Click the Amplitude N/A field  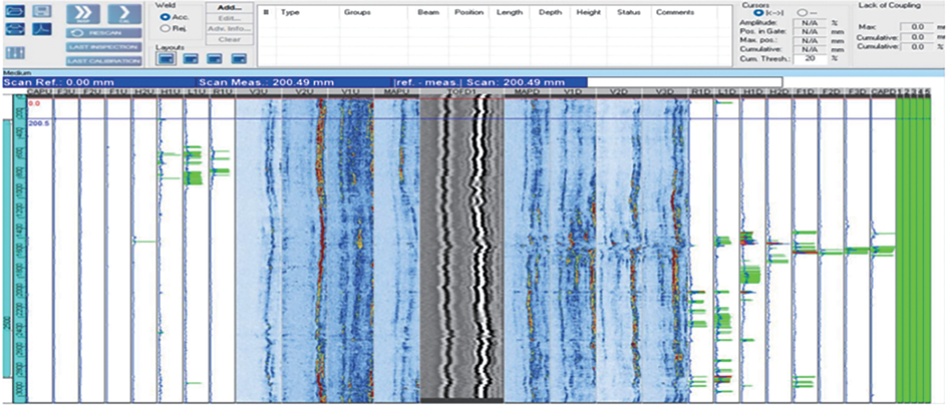point(810,23)
